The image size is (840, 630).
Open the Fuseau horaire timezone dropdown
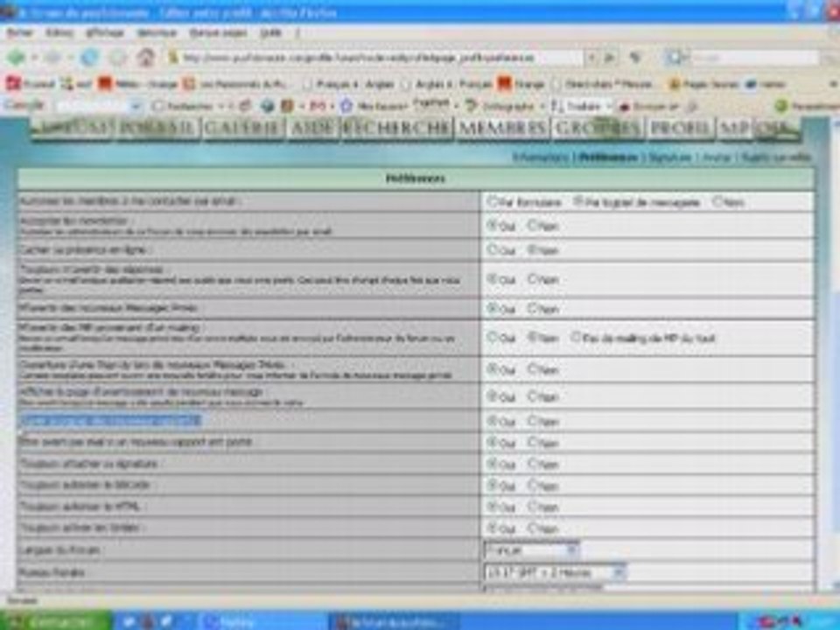point(555,572)
